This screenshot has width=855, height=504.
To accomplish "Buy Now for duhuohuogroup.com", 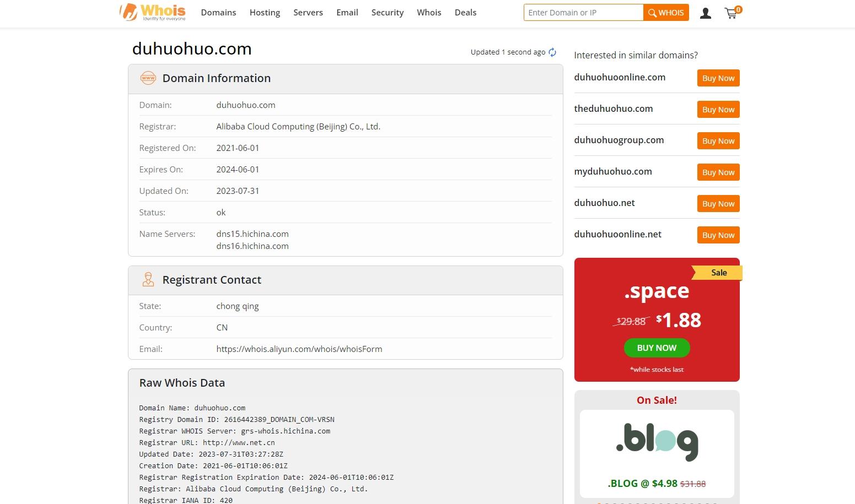I will pyautogui.click(x=718, y=141).
